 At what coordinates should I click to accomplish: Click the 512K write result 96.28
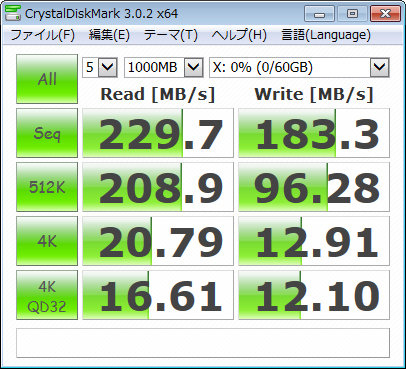coord(314,187)
